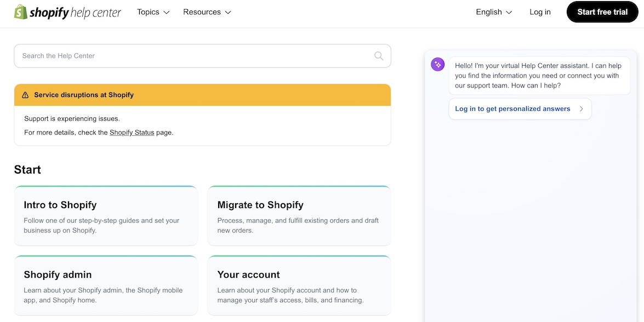Viewport: 644px width, 322px height.
Task: Click the magnifier search icon
Action: [379, 56]
